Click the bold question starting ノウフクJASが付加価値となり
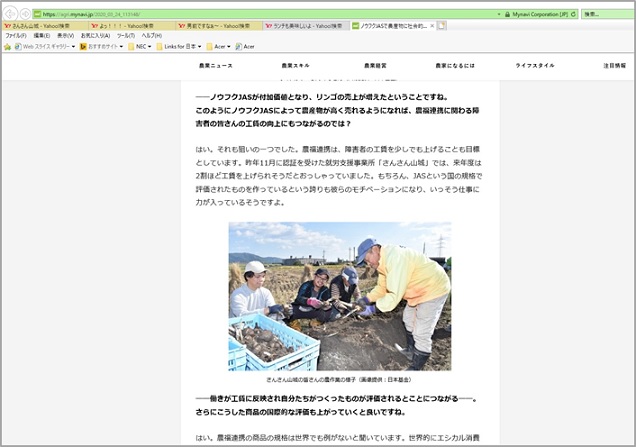The width and height of the screenshot is (636, 447). [337, 110]
